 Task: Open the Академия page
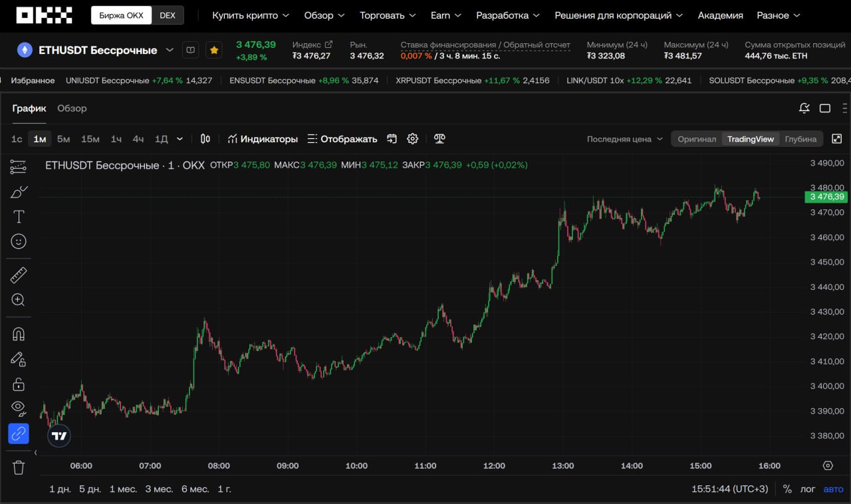coord(720,15)
